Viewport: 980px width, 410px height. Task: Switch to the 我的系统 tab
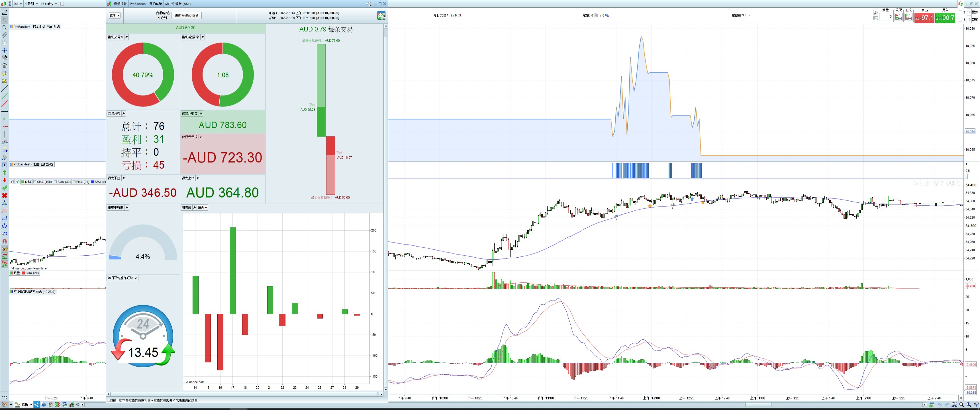click(x=155, y=4)
